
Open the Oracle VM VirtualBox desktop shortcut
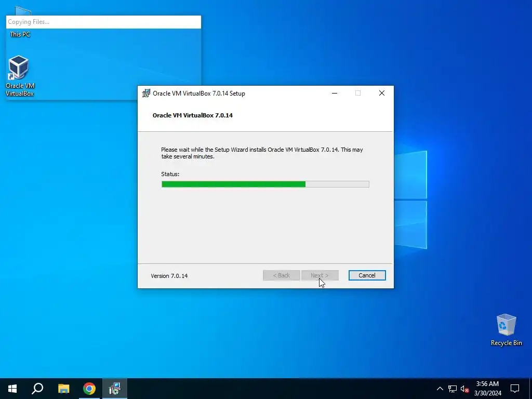20,76
